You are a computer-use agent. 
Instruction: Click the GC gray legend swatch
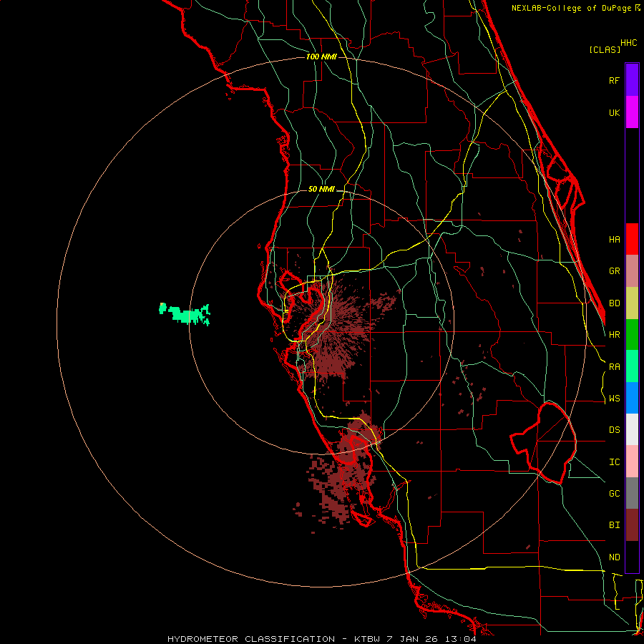pos(632,493)
